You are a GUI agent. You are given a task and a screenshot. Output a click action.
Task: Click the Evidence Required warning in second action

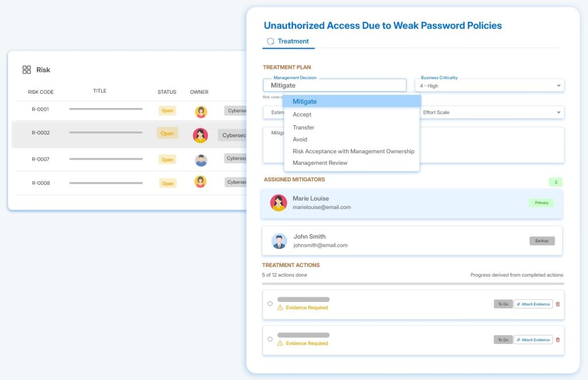[x=307, y=343]
